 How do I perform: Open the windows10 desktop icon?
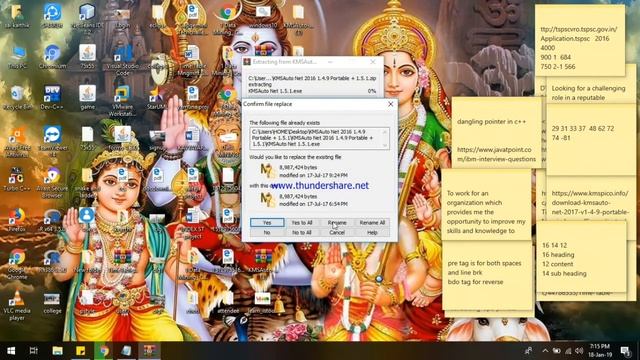pyautogui.click(x=262, y=17)
